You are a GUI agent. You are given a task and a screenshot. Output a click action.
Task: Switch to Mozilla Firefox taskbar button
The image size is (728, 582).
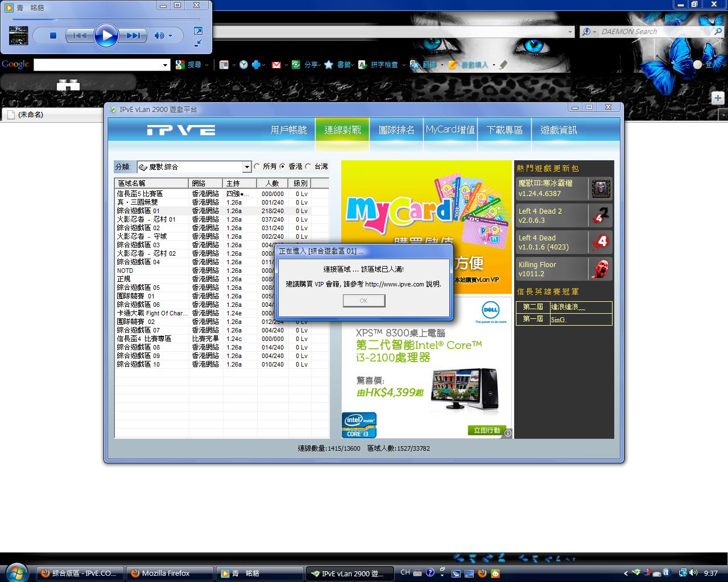click(x=169, y=573)
